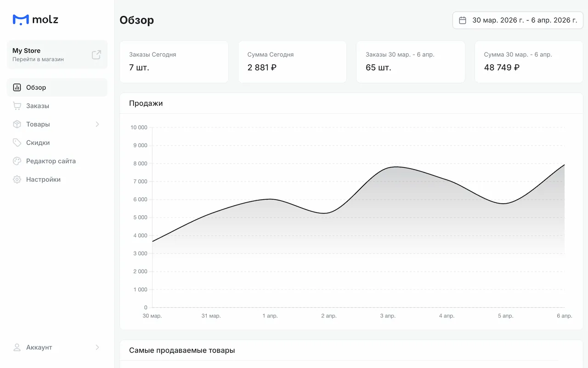This screenshot has height=368, width=588.
Task: Click the Редактор сайта palette icon
Action: coord(17,161)
